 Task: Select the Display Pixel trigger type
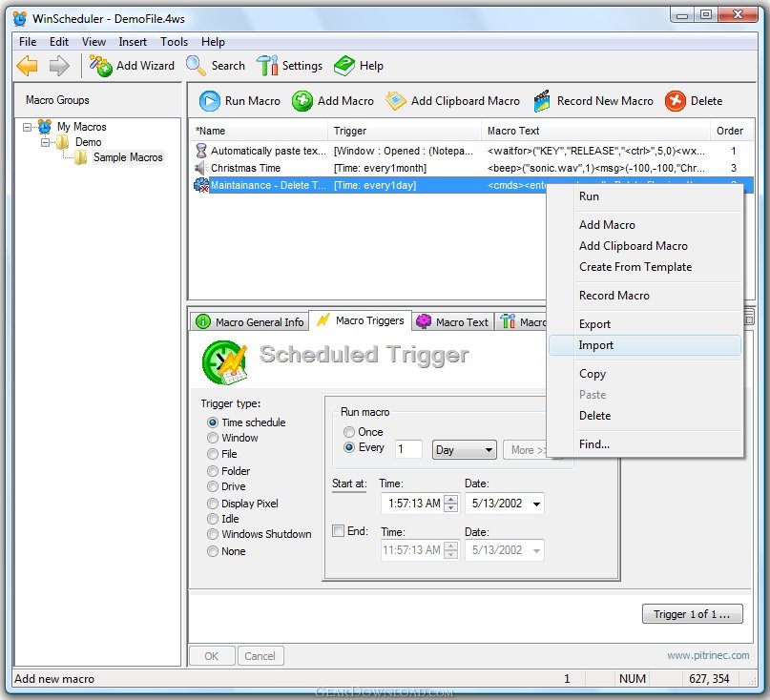213,504
